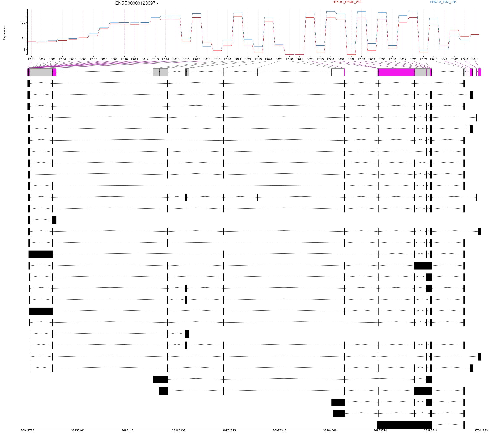Click the large gray exon block at gene model start

tap(41, 72)
